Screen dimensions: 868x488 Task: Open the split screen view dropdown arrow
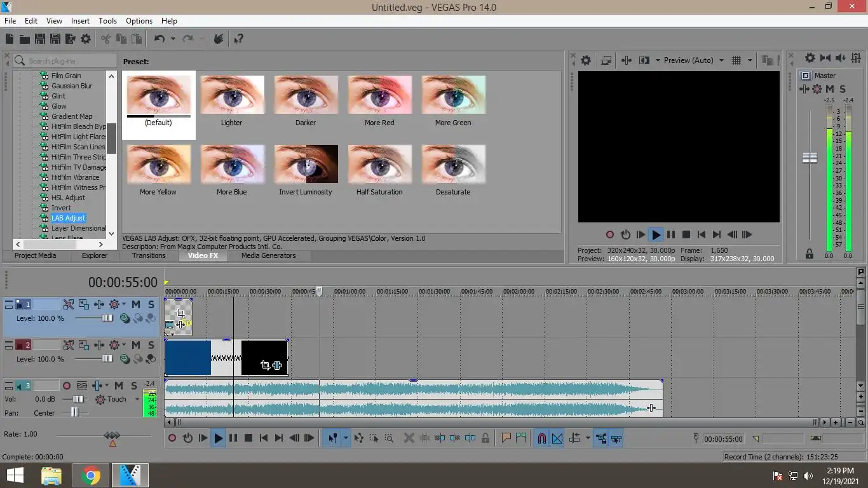point(657,60)
